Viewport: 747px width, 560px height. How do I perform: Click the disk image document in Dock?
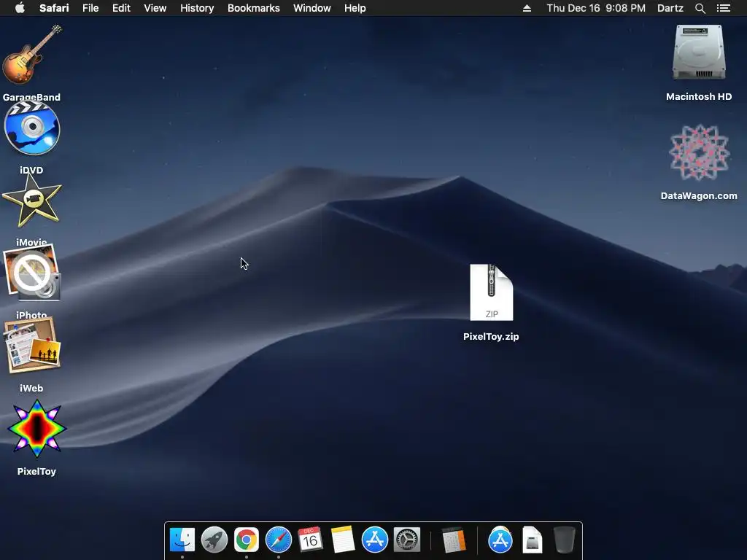coord(532,540)
